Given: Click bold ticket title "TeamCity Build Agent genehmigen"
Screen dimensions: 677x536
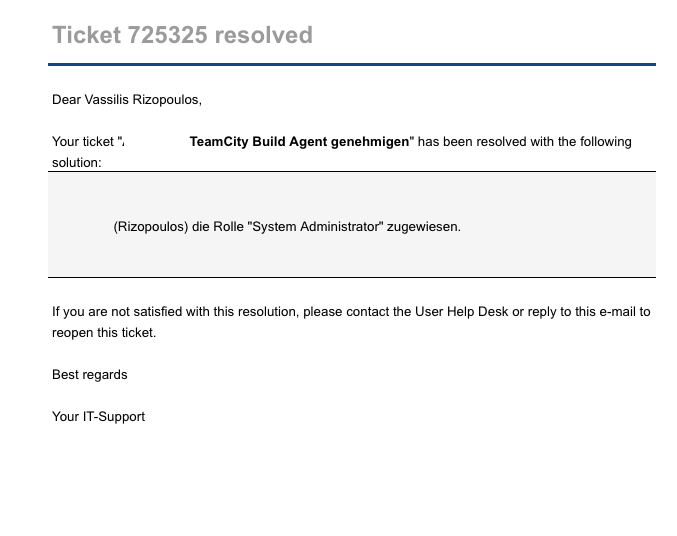Looking at the screenshot, I should tap(299, 142).
